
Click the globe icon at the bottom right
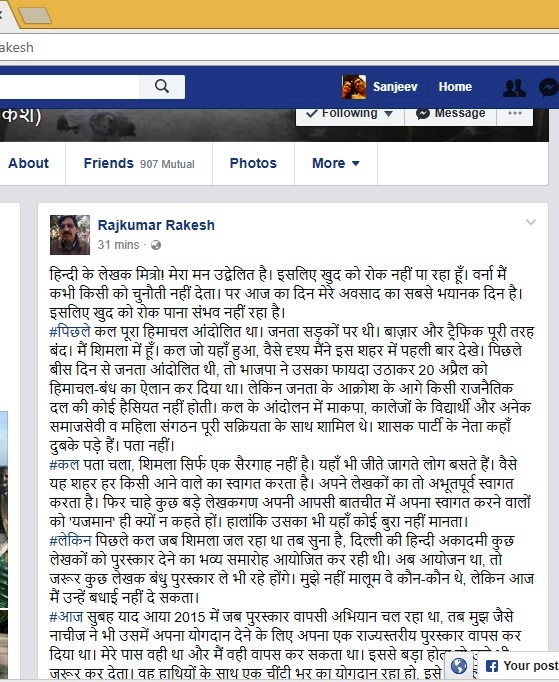pyautogui.click(x=459, y=665)
